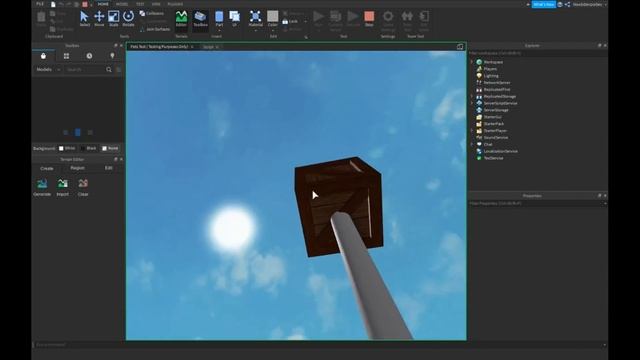Open the username account dropdown
The image size is (640, 360).
pyautogui.click(x=589, y=4)
